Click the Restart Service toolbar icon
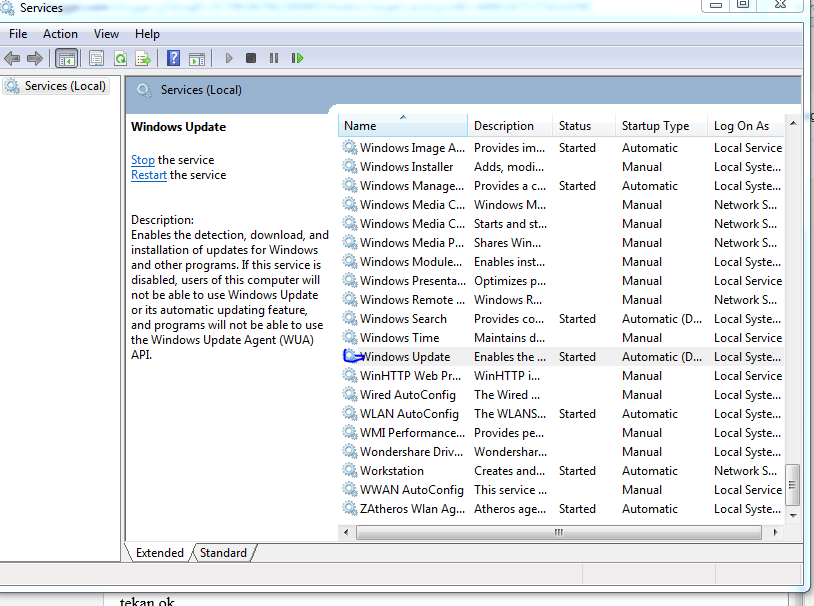Image resolution: width=814 pixels, height=606 pixels. [x=297, y=58]
